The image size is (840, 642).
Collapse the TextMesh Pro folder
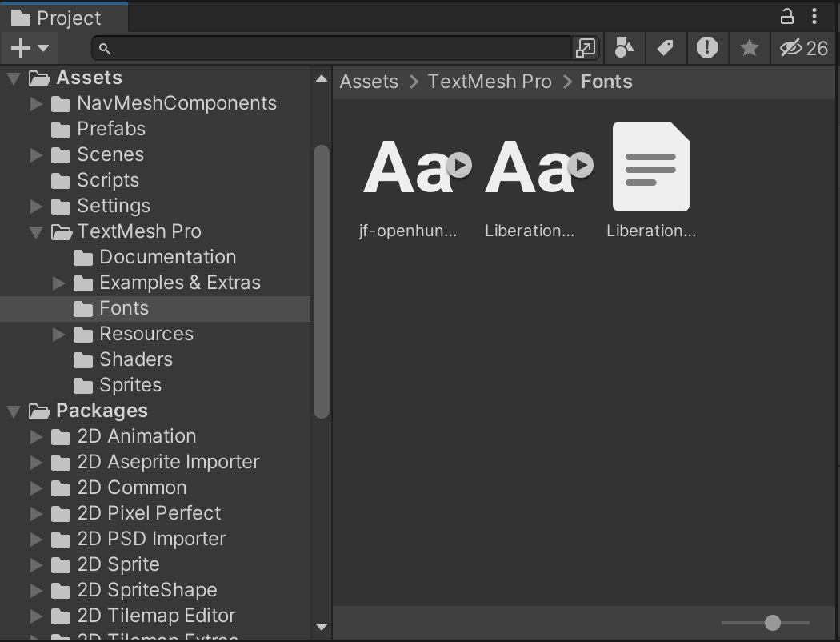(x=36, y=232)
